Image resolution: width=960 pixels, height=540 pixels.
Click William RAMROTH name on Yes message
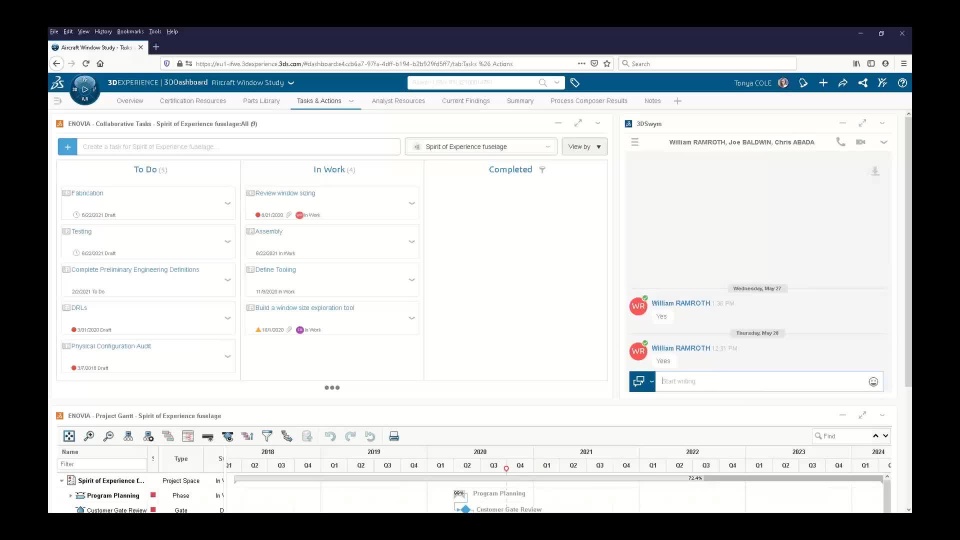(681, 303)
